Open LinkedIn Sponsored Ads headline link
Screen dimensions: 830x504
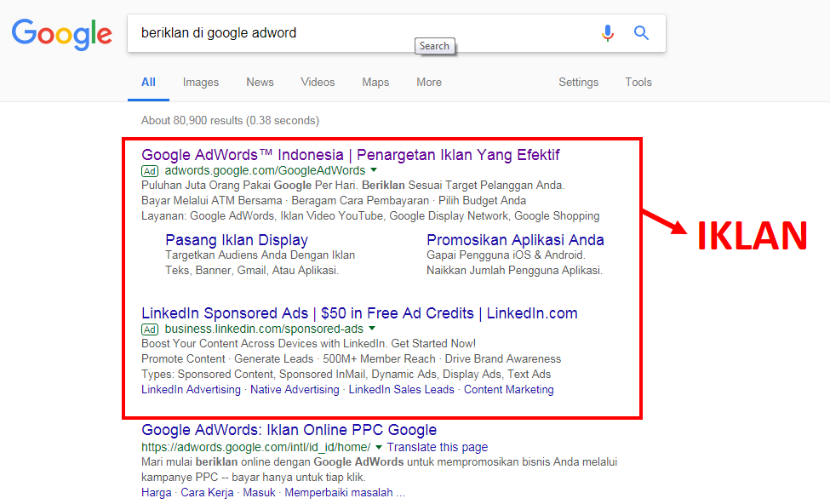[359, 313]
